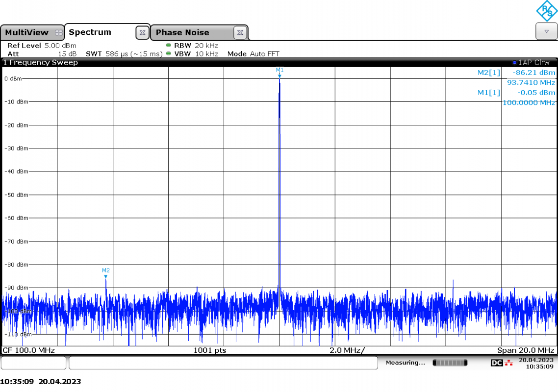Select the M2 marker triangle
The image size is (558, 392).
[106, 276]
